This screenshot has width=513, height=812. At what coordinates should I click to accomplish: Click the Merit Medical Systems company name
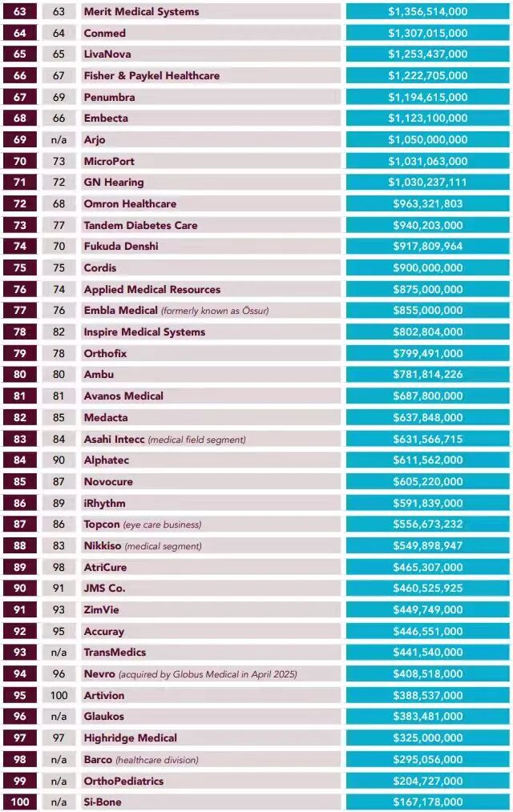pos(141,12)
